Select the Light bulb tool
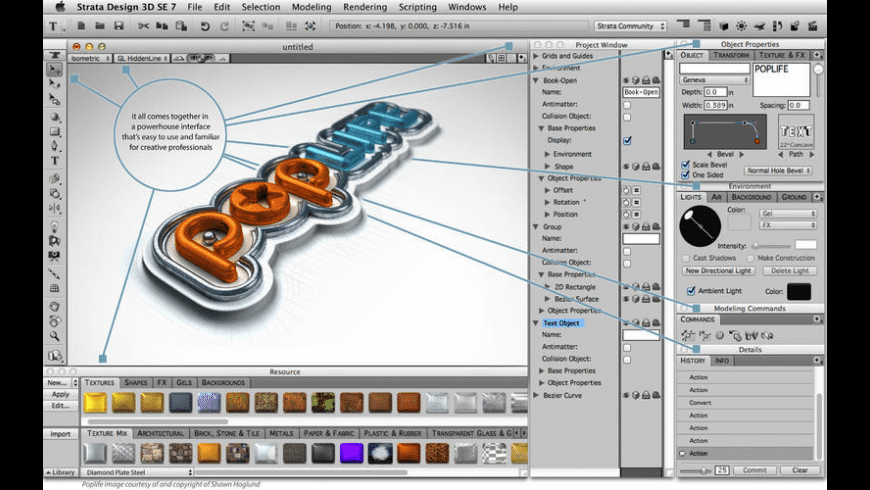This screenshot has height=490, width=870. pyautogui.click(x=54, y=226)
